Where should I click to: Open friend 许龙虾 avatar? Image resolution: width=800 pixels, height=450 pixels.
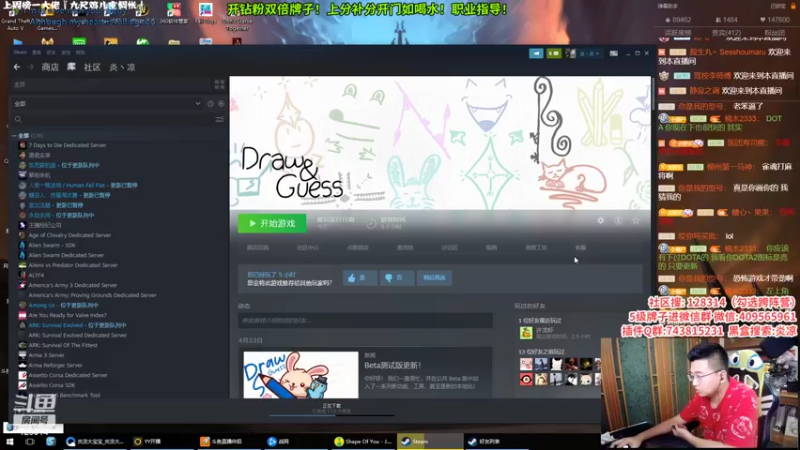tap(526, 333)
